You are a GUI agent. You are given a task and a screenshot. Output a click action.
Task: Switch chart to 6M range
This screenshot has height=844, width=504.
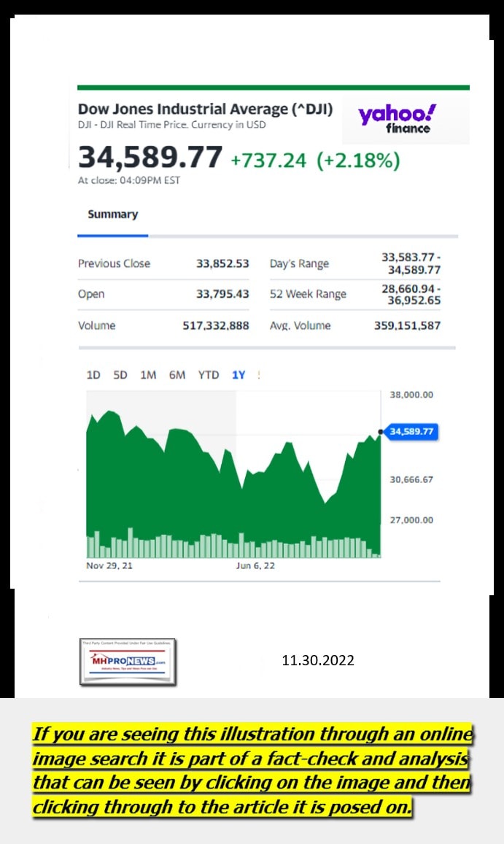[x=177, y=375]
